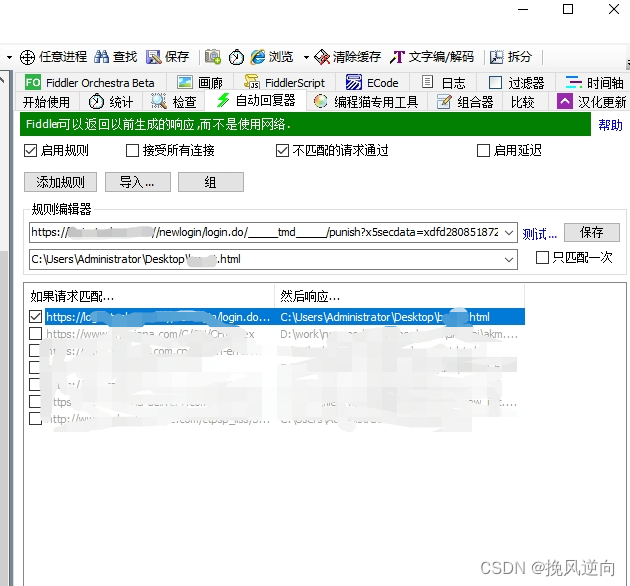Switch to the Log (日志) tab
Image resolution: width=630 pixels, height=586 pixels.
(x=443, y=82)
